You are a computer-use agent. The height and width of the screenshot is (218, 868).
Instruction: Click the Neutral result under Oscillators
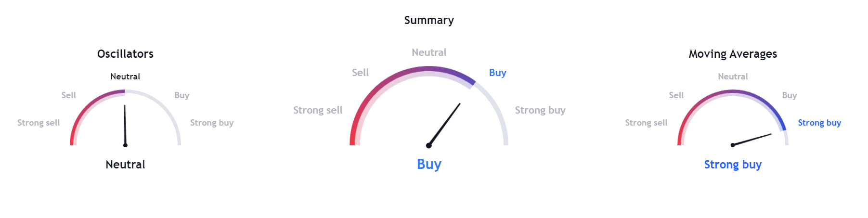coord(125,165)
